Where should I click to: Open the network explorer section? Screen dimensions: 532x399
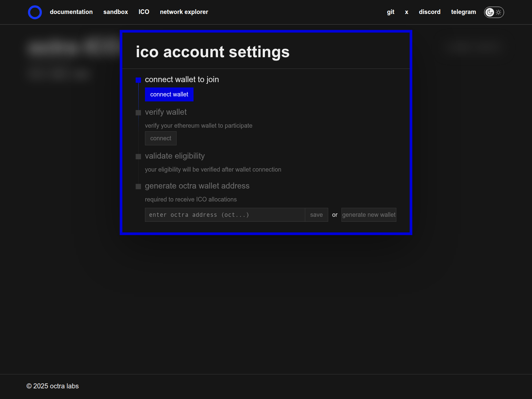click(x=184, y=12)
